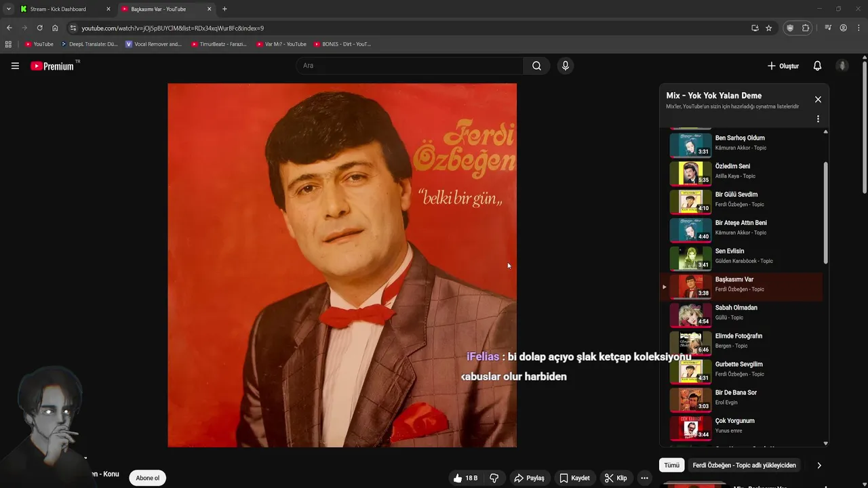Focus the Ara search field

(x=410, y=66)
